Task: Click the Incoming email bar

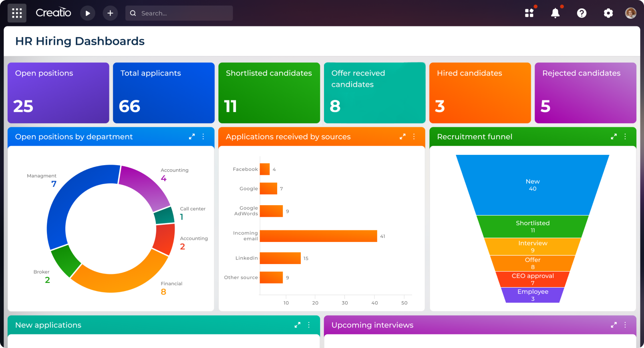Action: pos(318,236)
